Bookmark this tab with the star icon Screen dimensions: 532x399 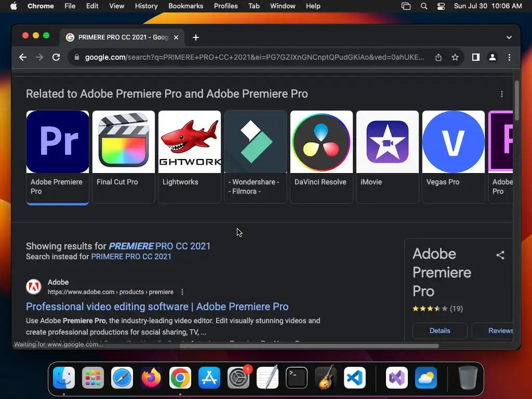[455, 57]
